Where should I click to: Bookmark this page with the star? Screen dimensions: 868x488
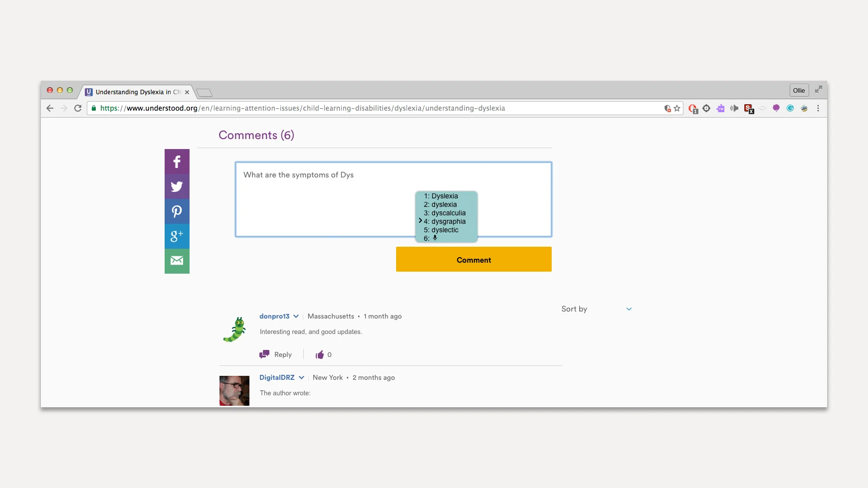(x=677, y=108)
